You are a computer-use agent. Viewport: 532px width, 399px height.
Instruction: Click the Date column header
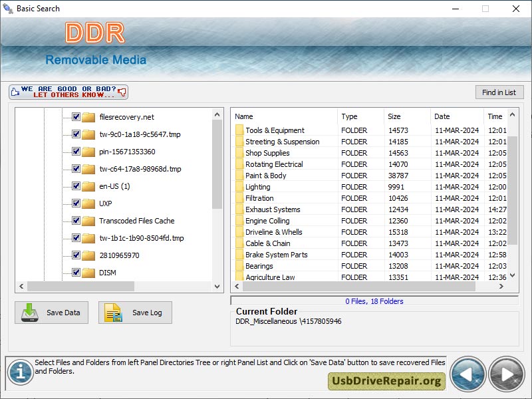tap(457, 116)
